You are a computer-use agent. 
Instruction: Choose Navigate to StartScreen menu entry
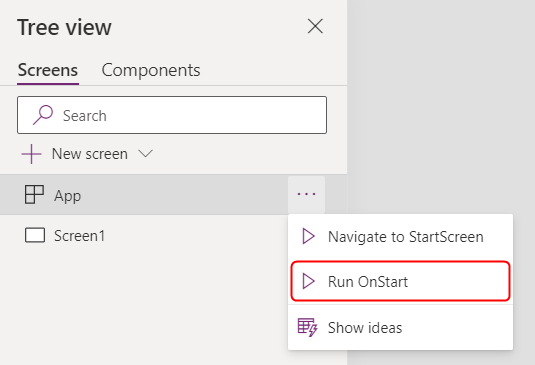click(400, 237)
